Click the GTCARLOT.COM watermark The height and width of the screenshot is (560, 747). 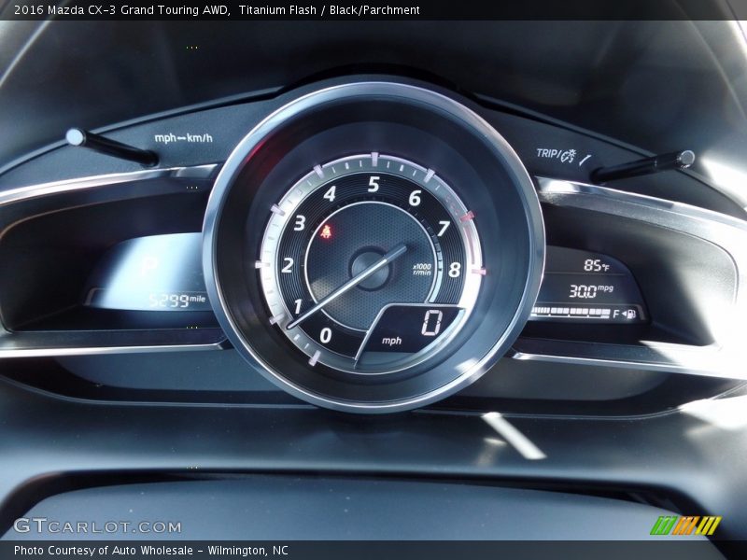[97, 526]
